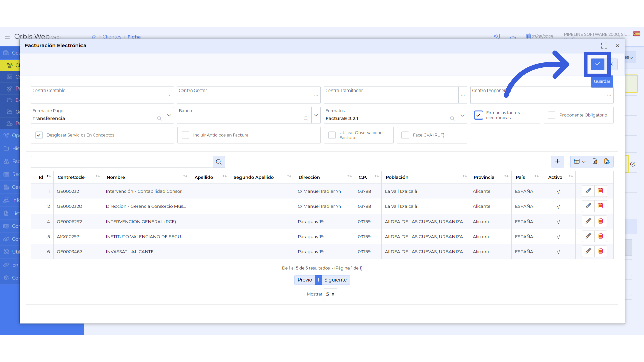Go to Siguiente page
Viewport: 644px width, 362px height.
coord(335,280)
